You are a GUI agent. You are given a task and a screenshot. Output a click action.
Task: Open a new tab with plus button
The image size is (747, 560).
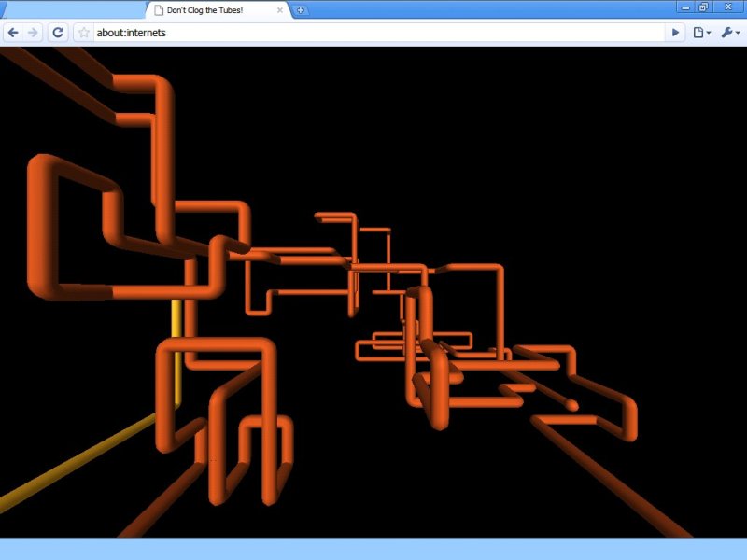point(301,10)
